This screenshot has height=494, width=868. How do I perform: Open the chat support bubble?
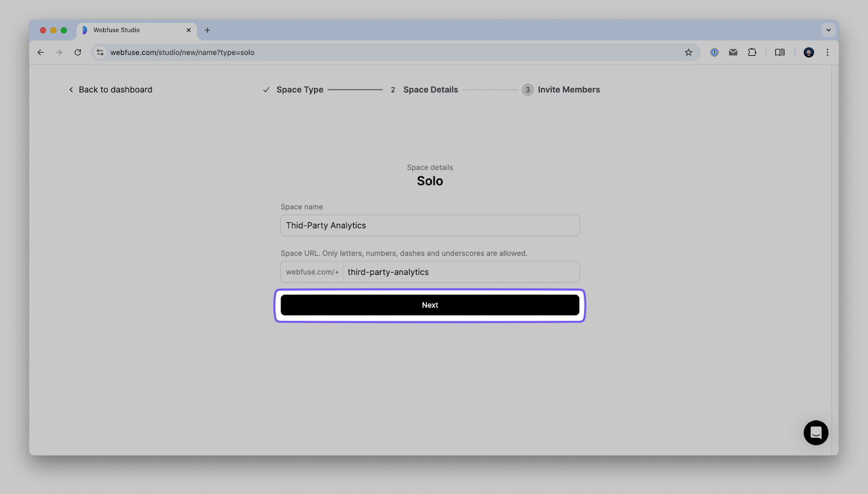(816, 432)
